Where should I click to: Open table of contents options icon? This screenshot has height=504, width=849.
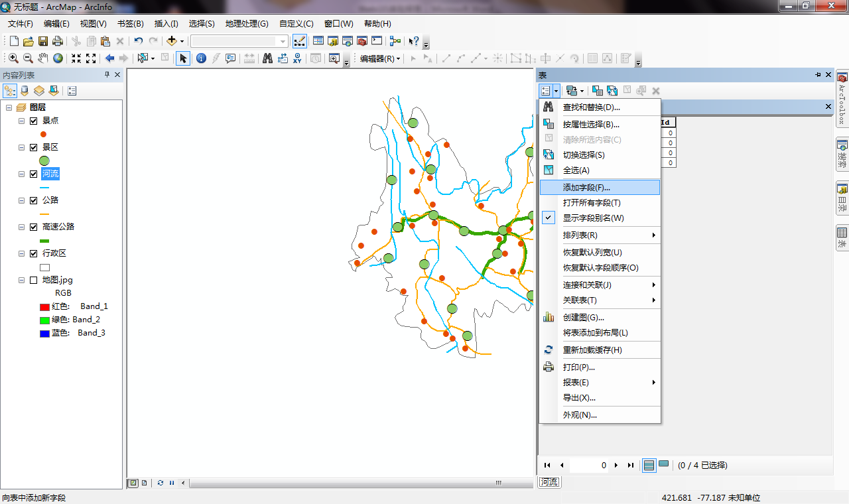[x=72, y=91]
